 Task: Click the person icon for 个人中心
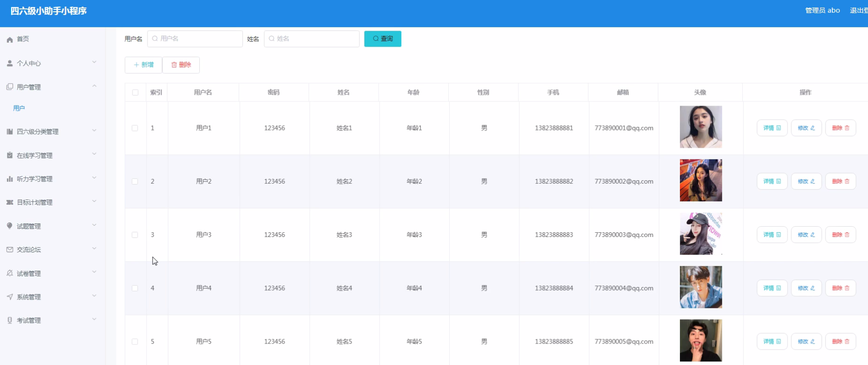pos(10,63)
